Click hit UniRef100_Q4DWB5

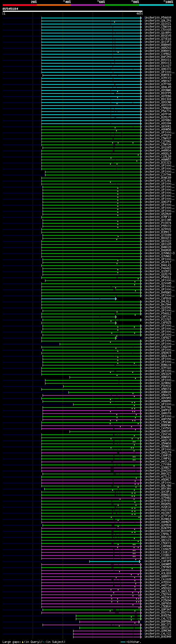158,564
